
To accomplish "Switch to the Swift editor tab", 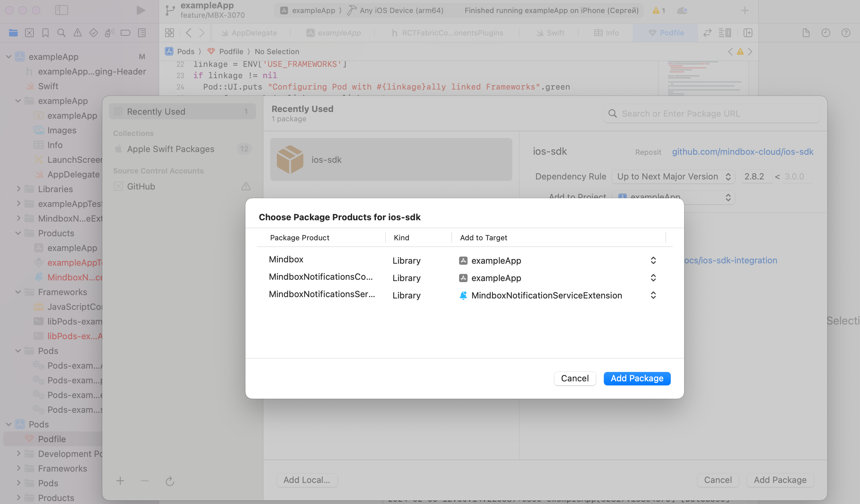I will point(550,33).
